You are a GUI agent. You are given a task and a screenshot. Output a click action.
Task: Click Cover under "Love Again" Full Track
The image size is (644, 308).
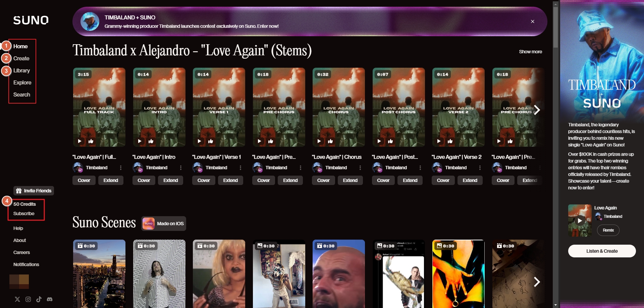84,180
